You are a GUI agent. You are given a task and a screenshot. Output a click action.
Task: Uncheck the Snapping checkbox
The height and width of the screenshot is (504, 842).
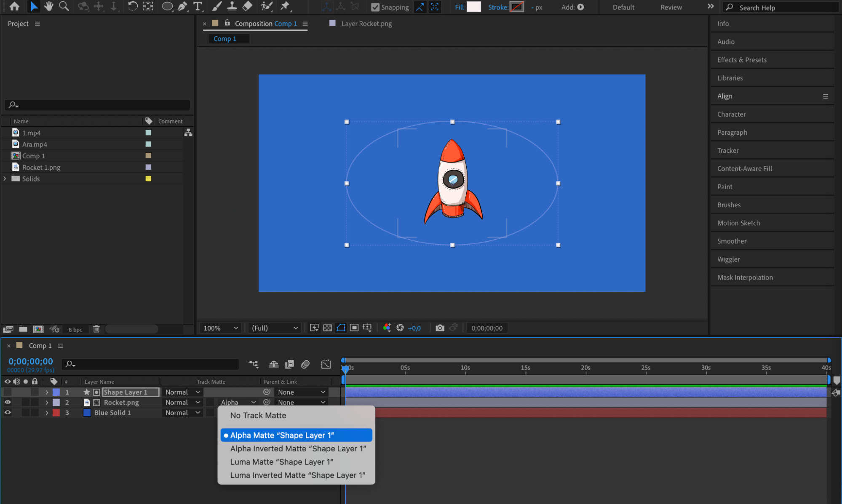(375, 7)
